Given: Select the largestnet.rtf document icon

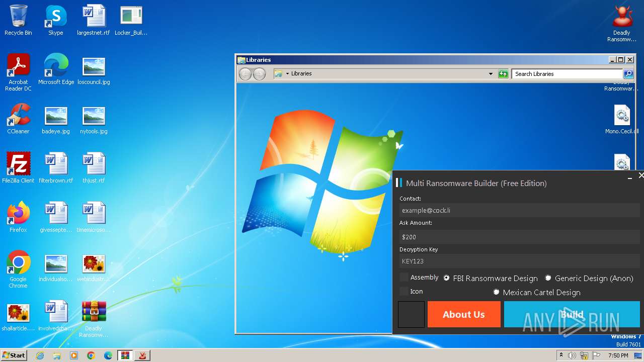Looking at the screenshot, I should (x=94, y=20).
